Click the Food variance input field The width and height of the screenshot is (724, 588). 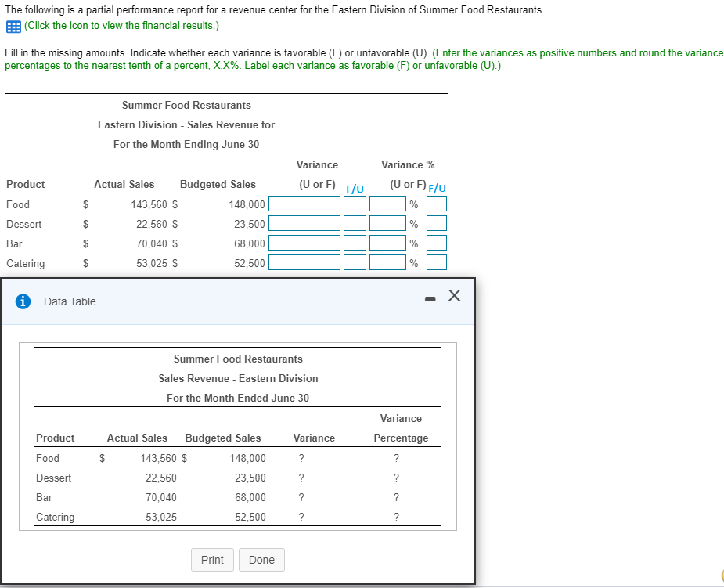pyautogui.click(x=305, y=204)
